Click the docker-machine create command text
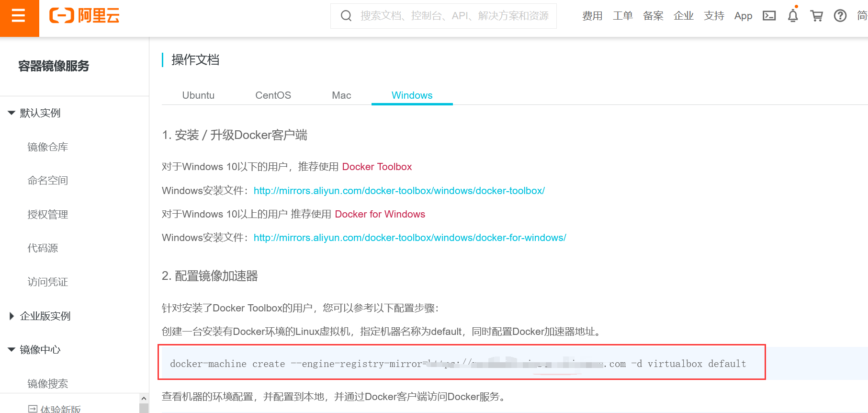The width and height of the screenshot is (868, 413). point(458,364)
